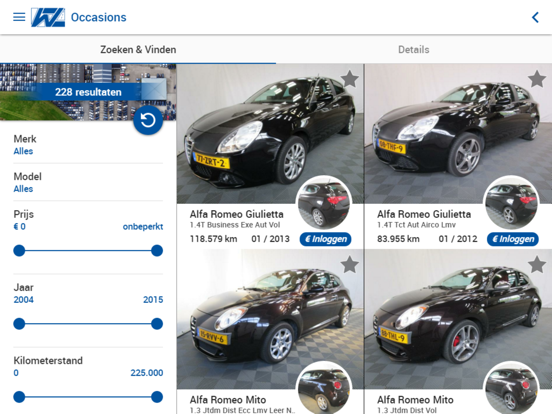Viewport: 552px width, 414px height.
Task: Switch to the Details tab
Action: pos(414,50)
